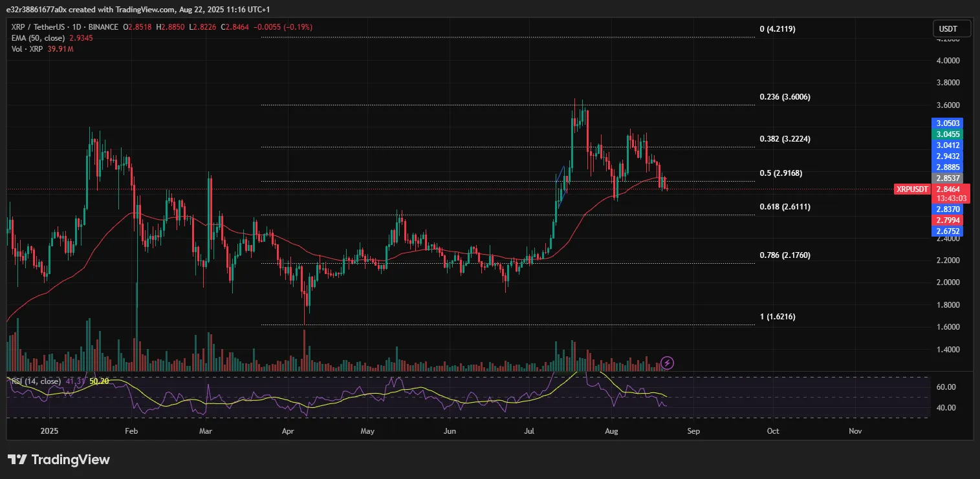This screenshot has height=479, width=980.
Task: Click the 0.5 (2.9168) Fibonacci level label
Action: click(x=779, y=173)
